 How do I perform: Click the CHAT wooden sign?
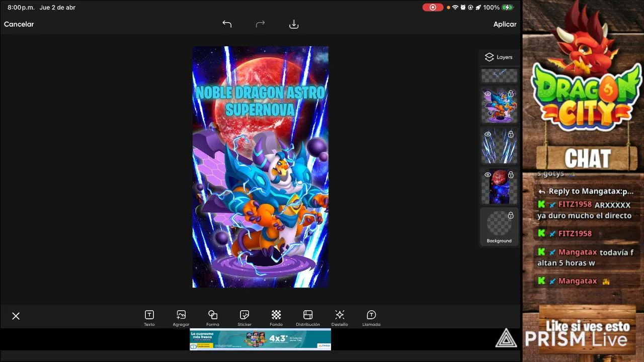click(587, 158)
